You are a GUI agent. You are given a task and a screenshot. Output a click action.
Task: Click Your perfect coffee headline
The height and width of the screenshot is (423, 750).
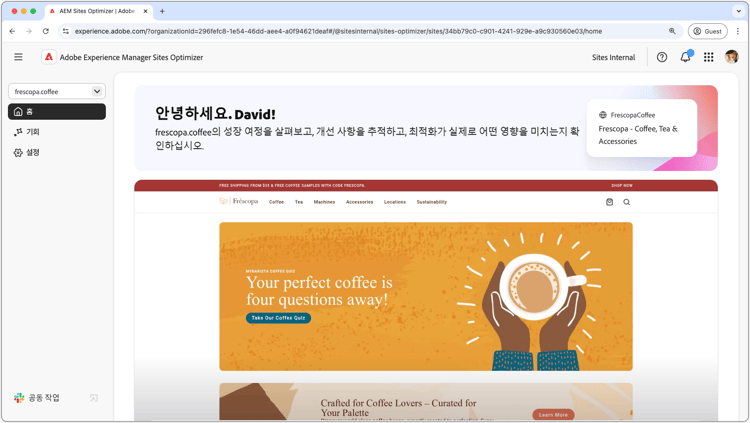pos(319,291)
